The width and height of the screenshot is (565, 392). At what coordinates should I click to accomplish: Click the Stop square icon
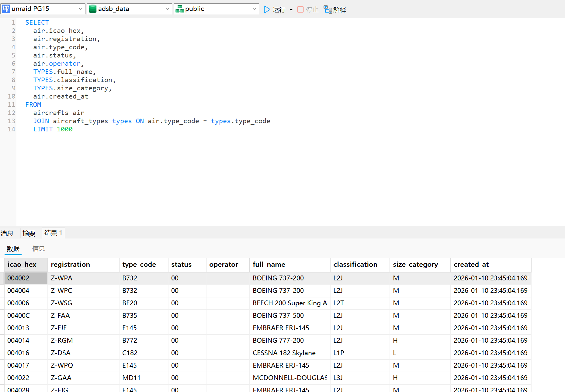pos(300,9)
